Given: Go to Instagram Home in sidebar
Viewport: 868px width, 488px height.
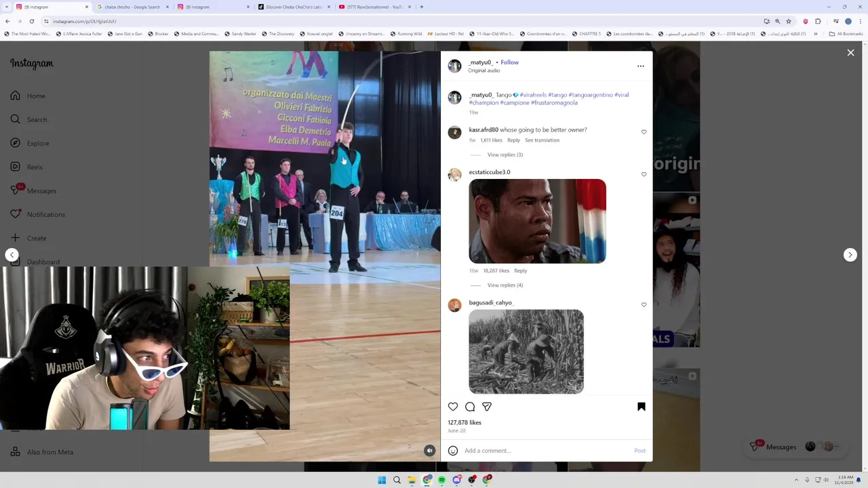Looking at the screenshot, I should (x=28, y=96).
